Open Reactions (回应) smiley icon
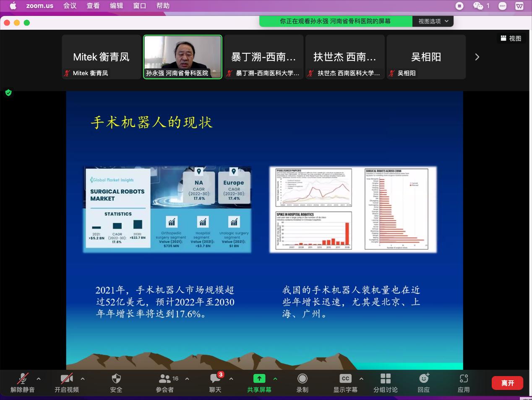The image size is (532, 400). pyautogui.click(x=424, y=379)
